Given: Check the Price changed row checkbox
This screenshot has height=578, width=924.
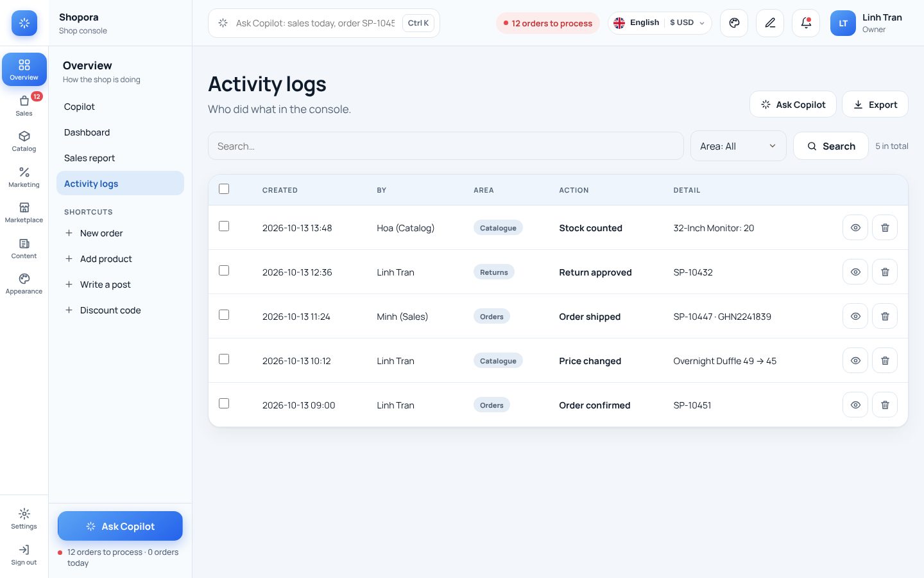Looking at the screenshot, I should coord(224,359).
